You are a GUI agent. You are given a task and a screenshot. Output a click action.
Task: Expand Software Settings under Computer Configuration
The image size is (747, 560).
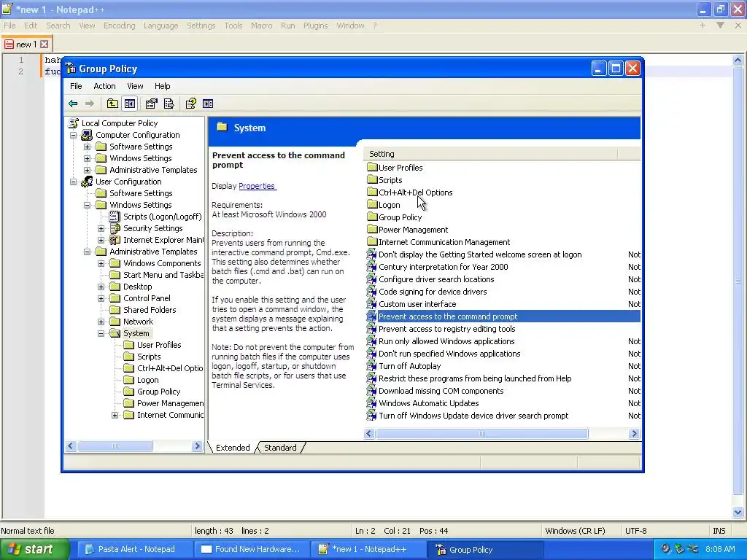coord(88,147)
